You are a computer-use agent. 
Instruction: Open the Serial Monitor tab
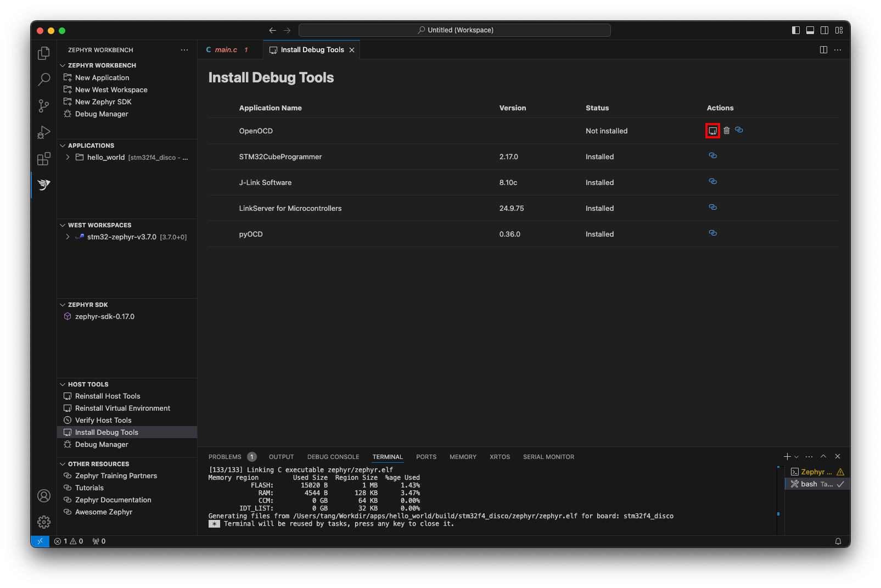[548, 456]
